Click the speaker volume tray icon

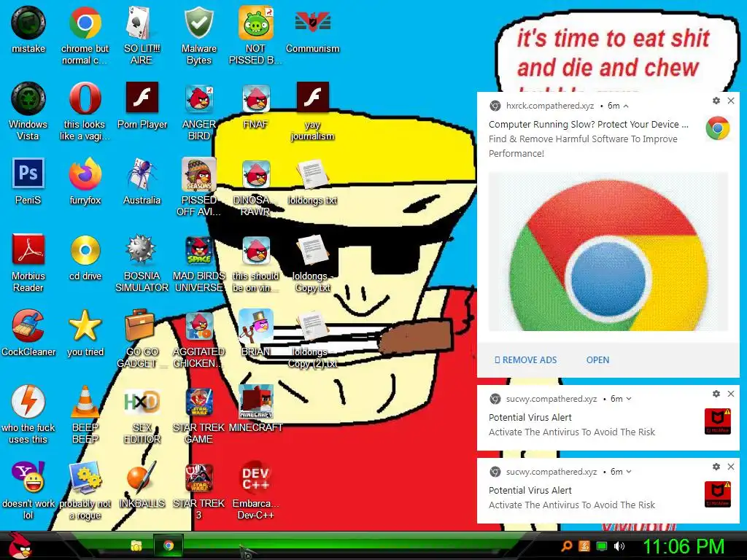[x=619, y=546]
